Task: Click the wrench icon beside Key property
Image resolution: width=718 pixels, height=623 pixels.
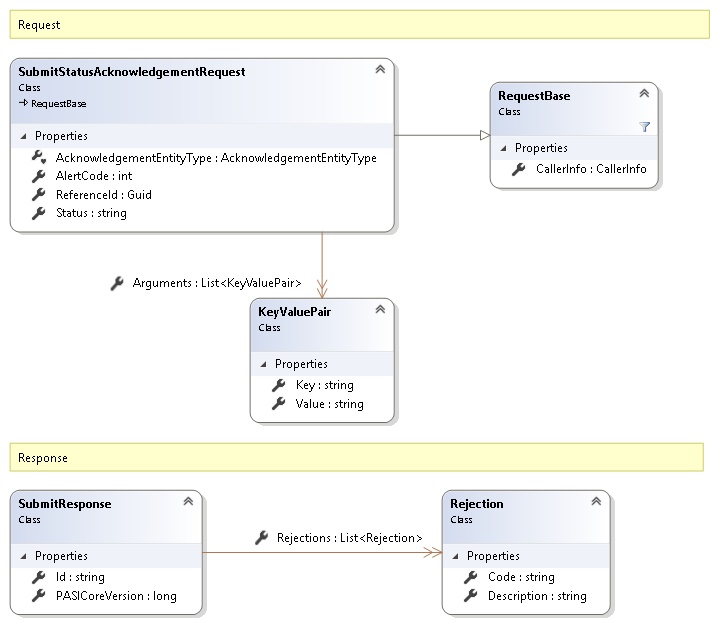Action: [x=278, y=385]
